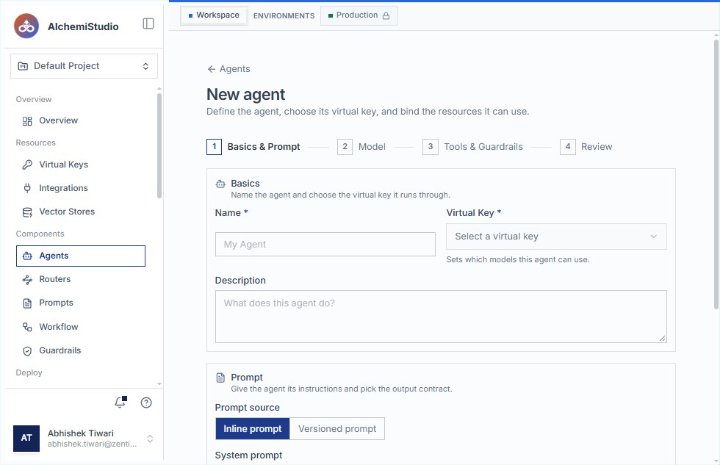Click the Guardrails shield icon
The width and height of the screenshot is (720, 465).
pos(27,351)
